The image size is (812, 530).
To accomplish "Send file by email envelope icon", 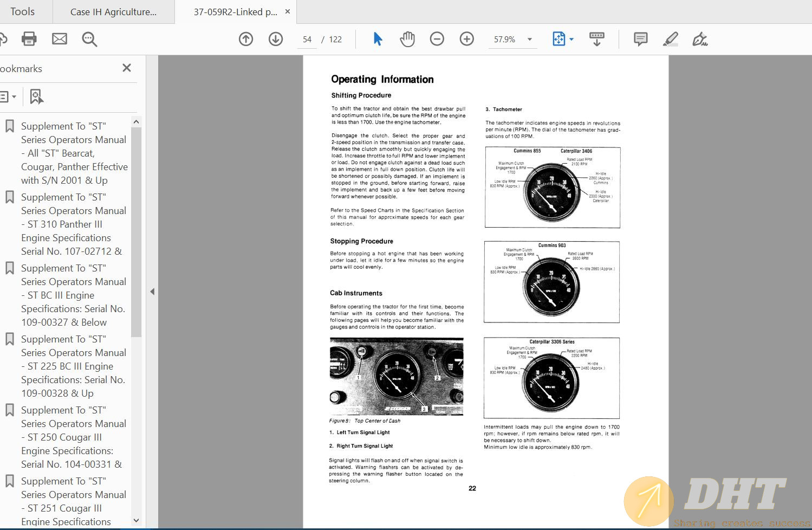I will [x=60, y=39].
